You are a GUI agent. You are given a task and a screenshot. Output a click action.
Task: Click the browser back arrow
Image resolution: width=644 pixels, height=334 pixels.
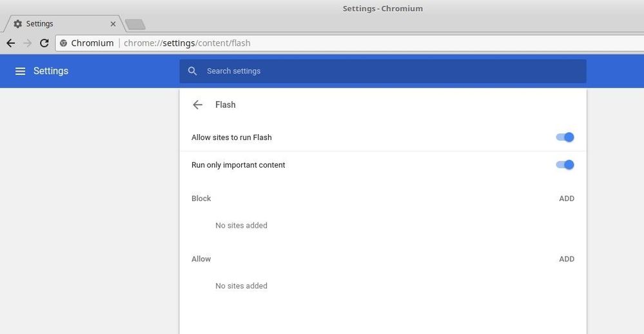[x=11, y=43]
